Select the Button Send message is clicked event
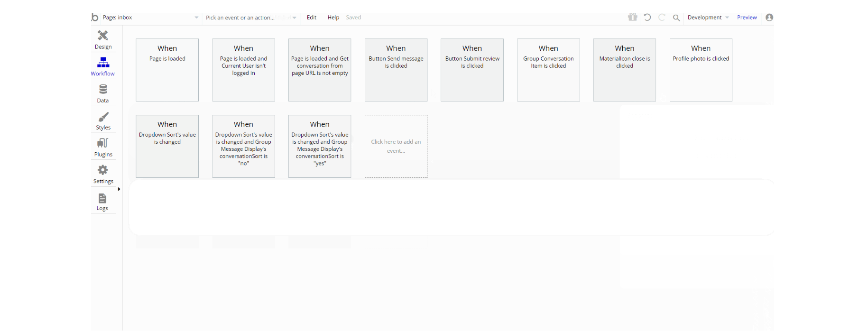868x331 pixels. [x=396, y=70]
